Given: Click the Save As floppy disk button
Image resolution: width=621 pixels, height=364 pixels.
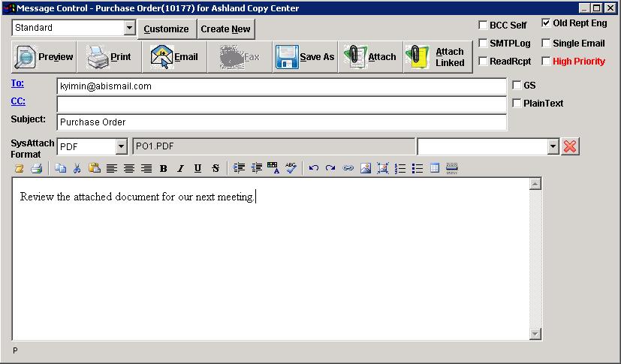Looking at the screenshot, I should [x=304, y=57].
